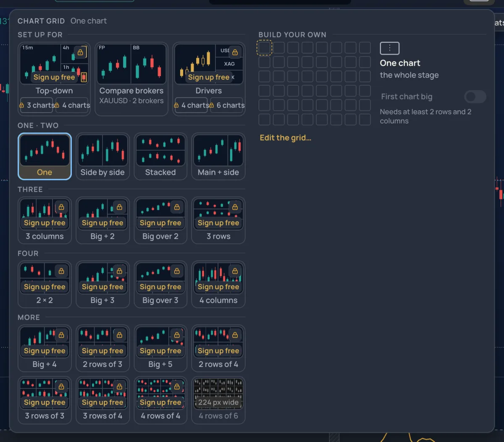The image size is (504, 442).
Task: Click the 3 charts option under Top-down
Action: tap(37, 105)
